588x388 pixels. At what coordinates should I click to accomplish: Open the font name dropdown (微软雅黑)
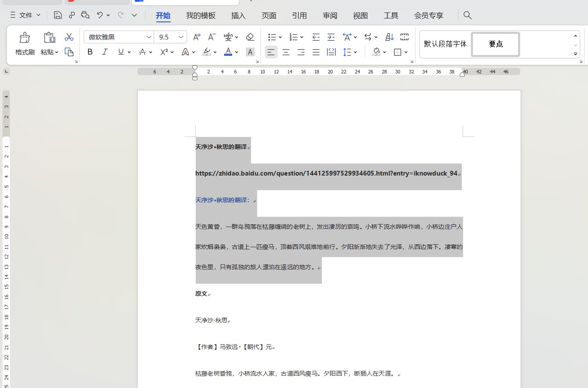click(x=149, y=37)
